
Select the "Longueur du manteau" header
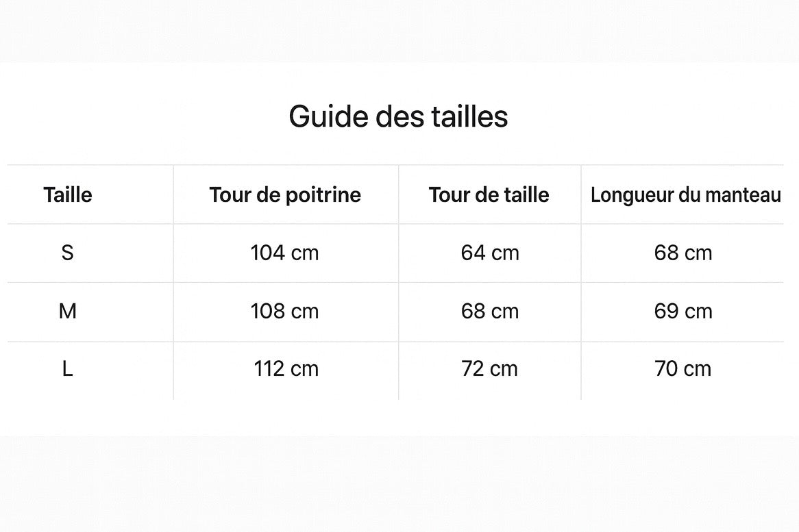coord(685,196)
